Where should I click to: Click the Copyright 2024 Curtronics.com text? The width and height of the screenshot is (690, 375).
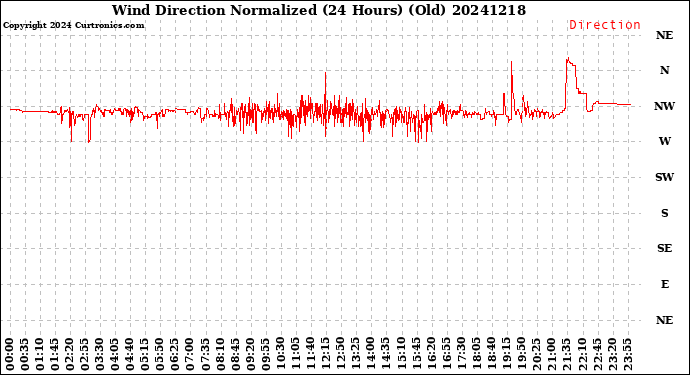pos(73,25)
